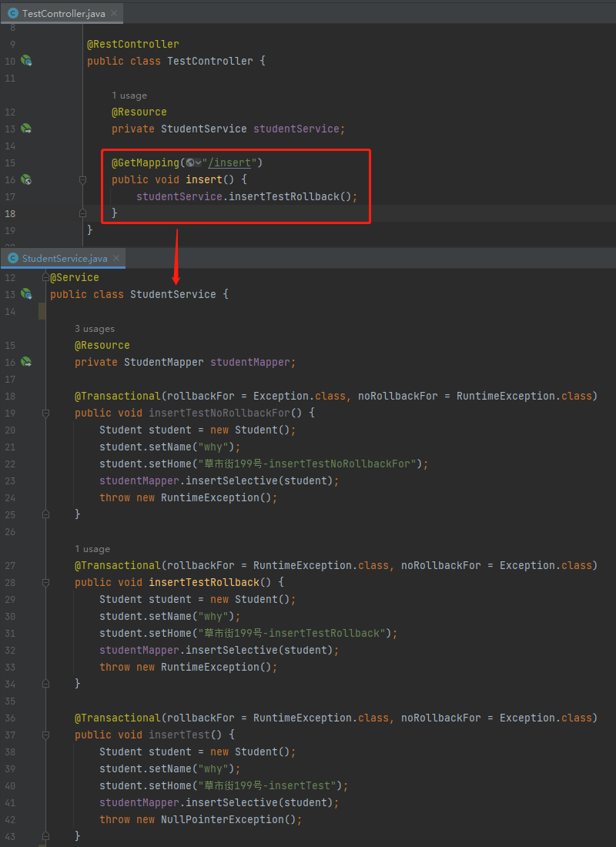Click fold end marker at StudentService line 25
This screenshot has width=616, height=847.
click(45, 515)
